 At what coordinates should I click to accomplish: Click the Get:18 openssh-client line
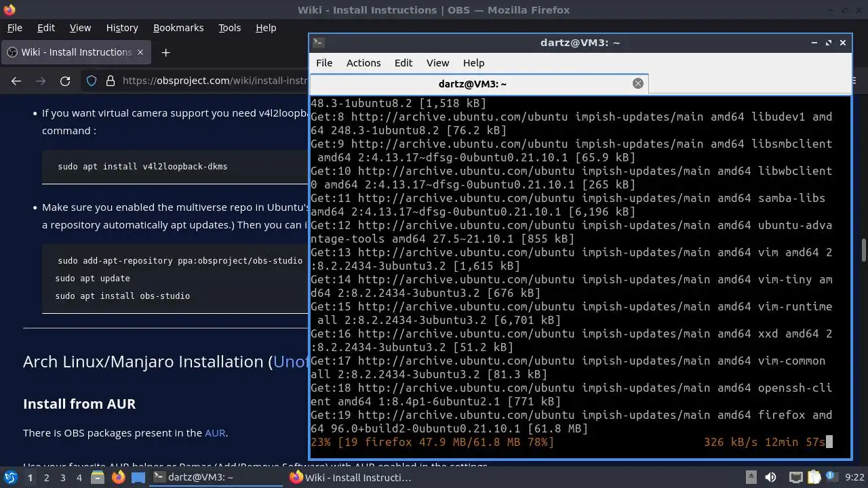click(571, 394)
